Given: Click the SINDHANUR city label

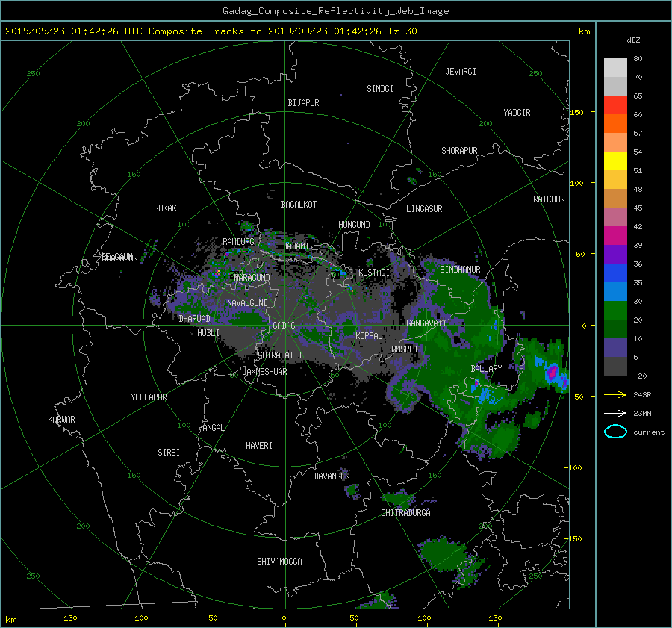Looking at the screenshot, I should 460,270.
